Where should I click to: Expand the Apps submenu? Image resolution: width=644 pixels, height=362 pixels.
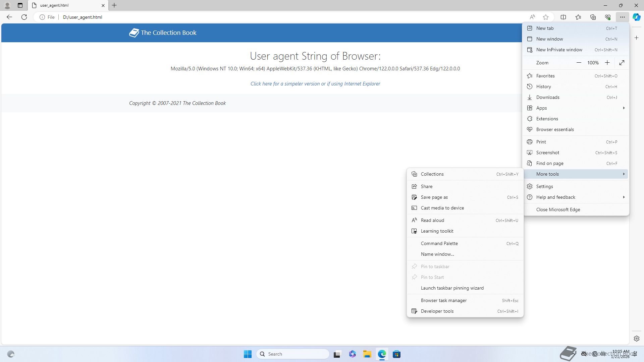coord(624,108)
